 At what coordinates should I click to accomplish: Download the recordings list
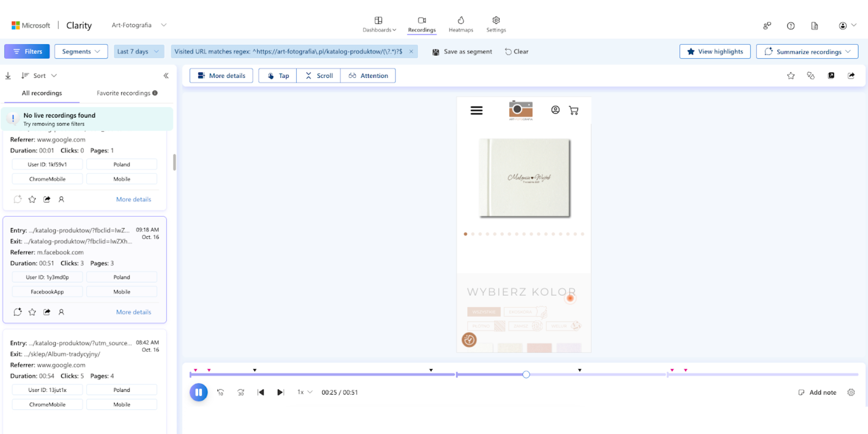point(8,76)
